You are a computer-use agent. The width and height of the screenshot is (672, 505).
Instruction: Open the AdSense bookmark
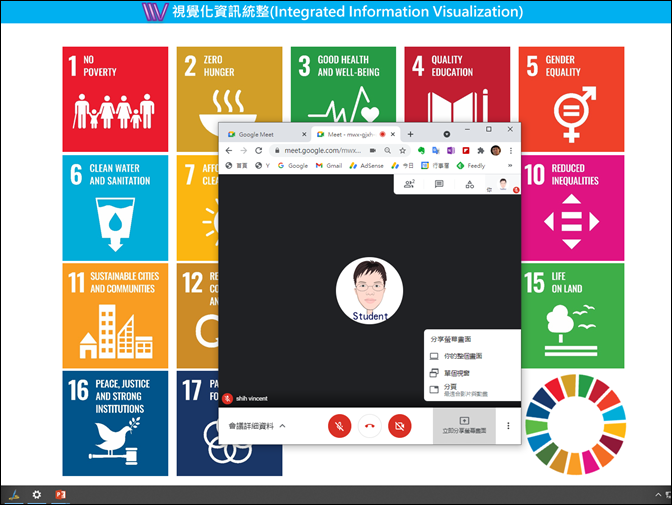tap(366, 165)
